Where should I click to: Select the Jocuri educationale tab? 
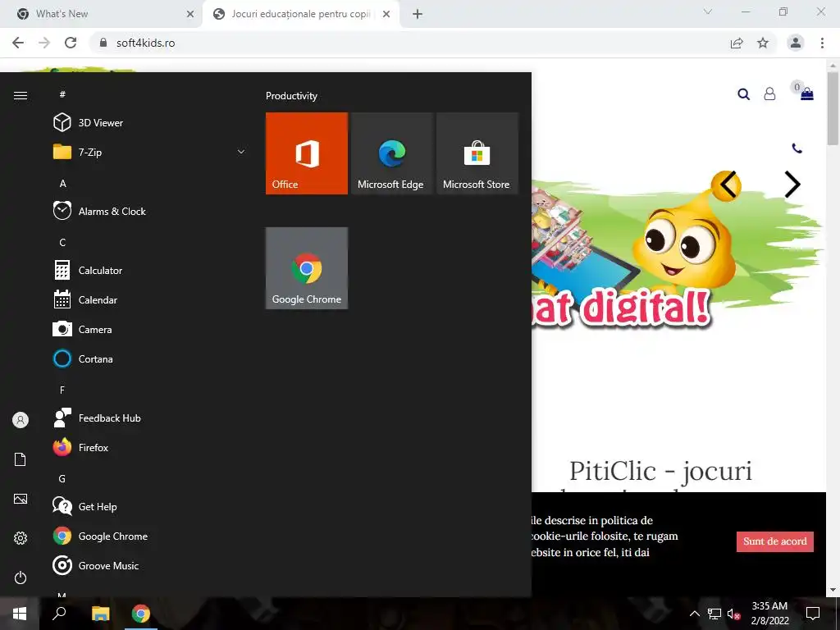tap(300, 14)
